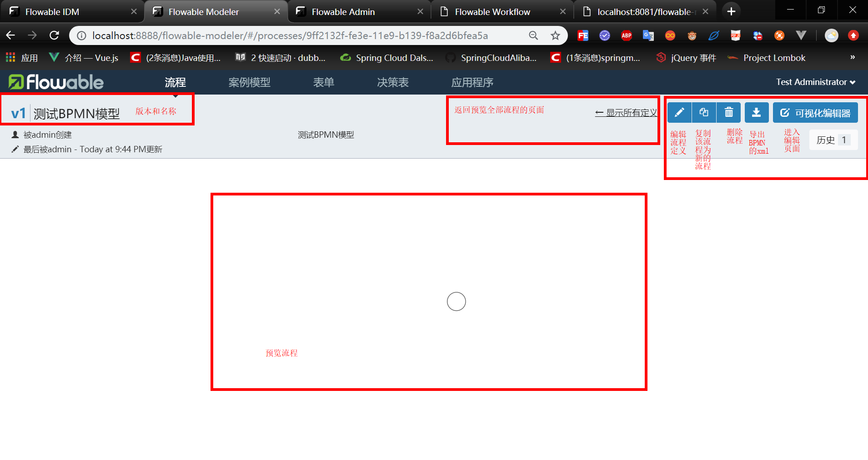The height and width of the screenshot is (460, 868).
Task: Reload the current page
Action: click(54, 35)
